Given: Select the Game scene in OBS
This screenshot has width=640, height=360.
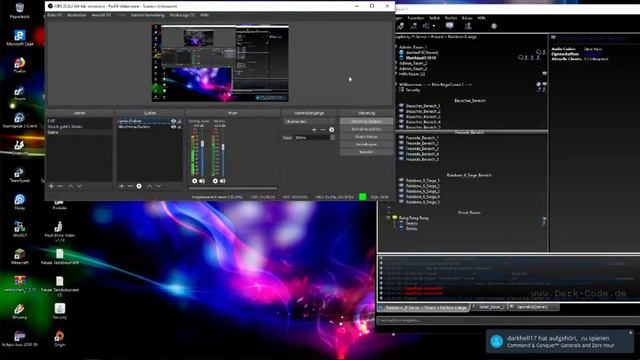Looking at the screenshot, I should [x=79, y=132].
